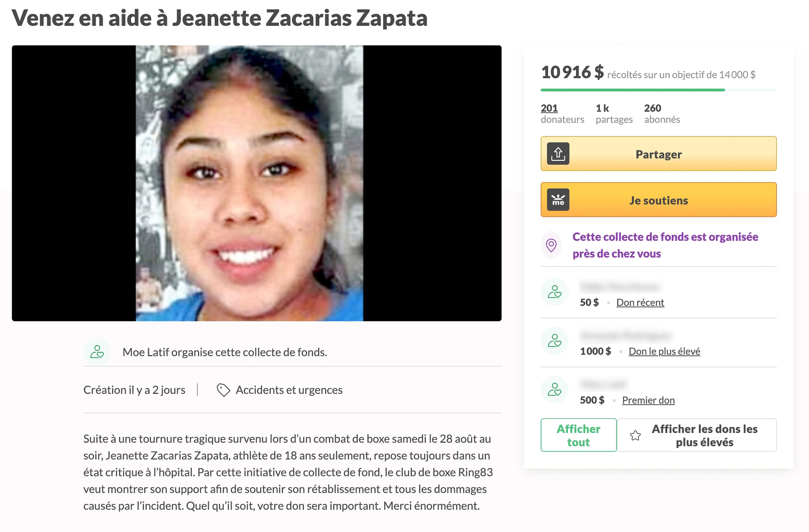Click the organizer avatar icon near Moe Latif
This screenshot has width=809, height=532.
tap(97, 352)
